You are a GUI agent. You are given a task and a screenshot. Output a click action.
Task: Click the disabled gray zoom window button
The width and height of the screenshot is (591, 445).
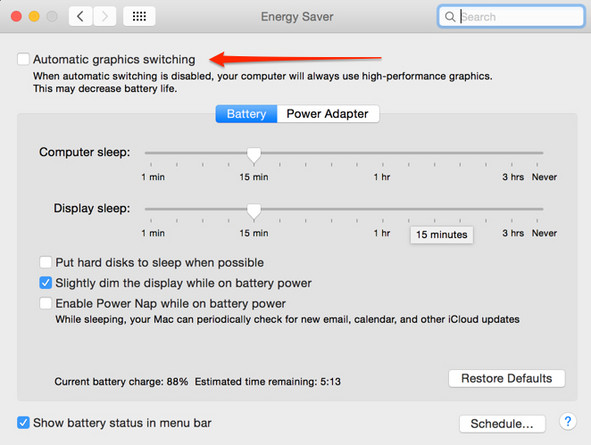point(52,17)
